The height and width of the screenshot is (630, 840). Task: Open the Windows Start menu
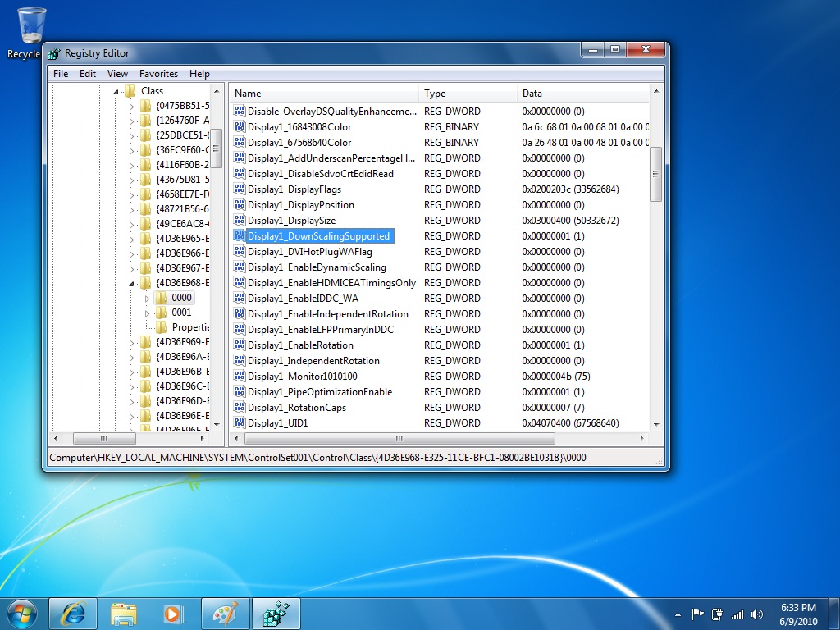[x=21, y=613]
